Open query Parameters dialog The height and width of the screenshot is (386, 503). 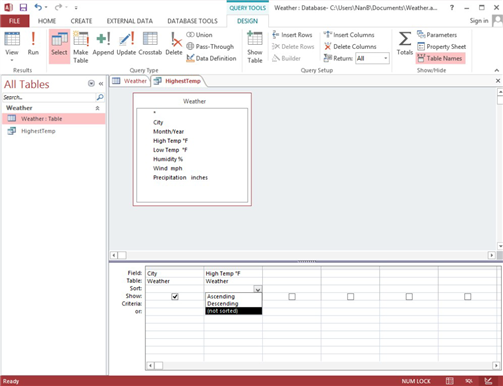(437, 35)
